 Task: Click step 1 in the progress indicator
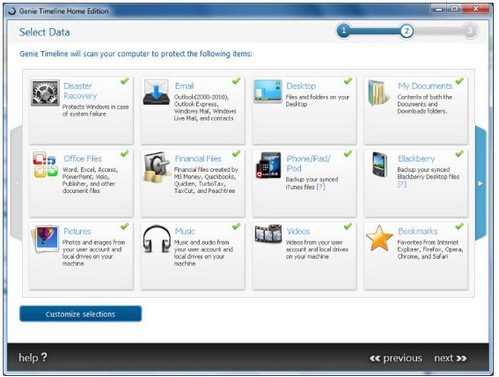344,31
